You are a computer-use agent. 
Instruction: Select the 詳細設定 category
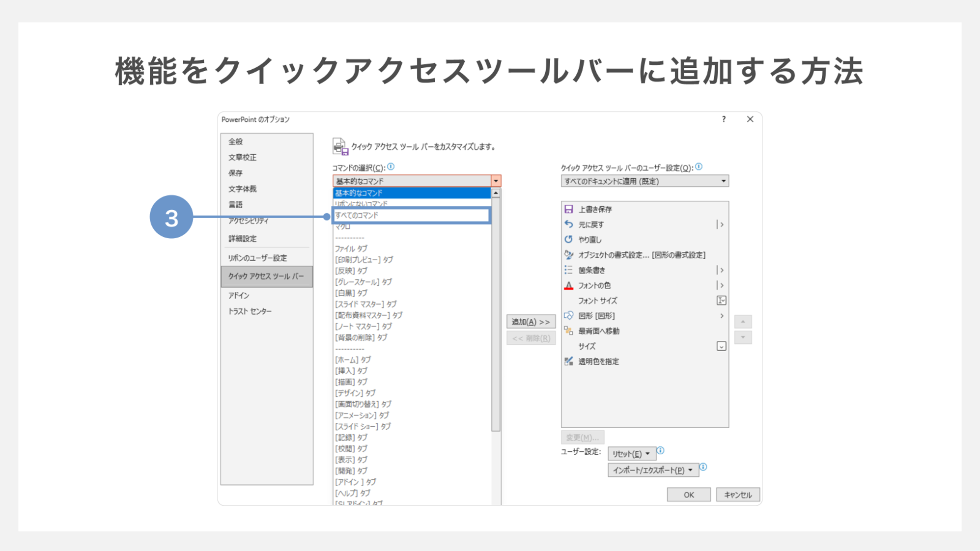click(x=267, y=239)
